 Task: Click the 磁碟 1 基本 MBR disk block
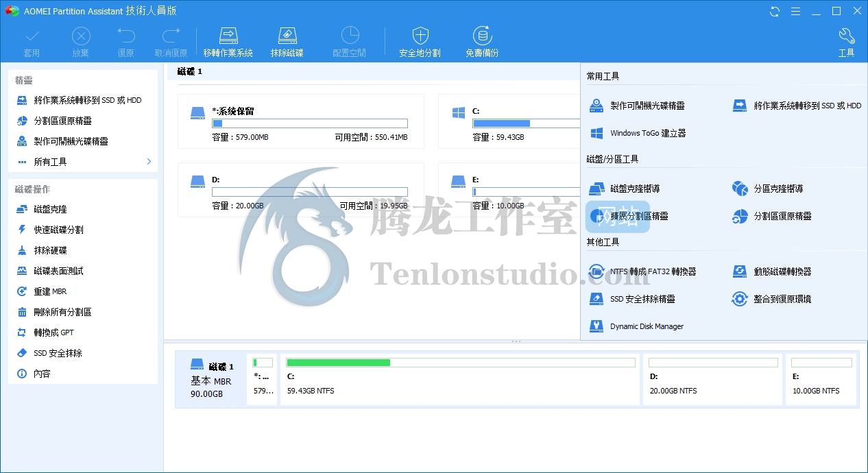pyautogui.click(x=210, y=379)
